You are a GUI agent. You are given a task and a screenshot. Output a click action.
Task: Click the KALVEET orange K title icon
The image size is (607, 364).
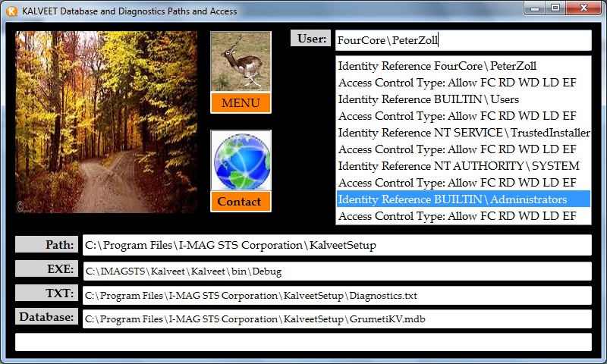12,11
